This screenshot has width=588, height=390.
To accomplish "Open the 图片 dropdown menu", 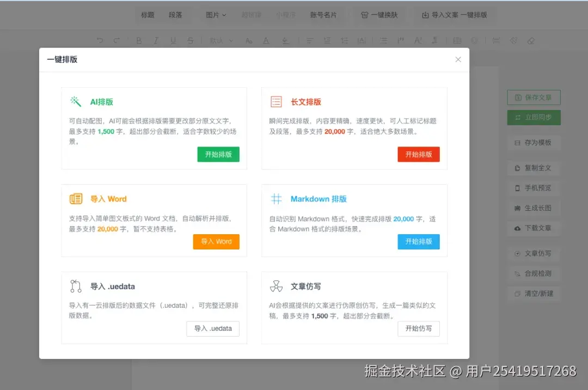I will click(216, 15).
